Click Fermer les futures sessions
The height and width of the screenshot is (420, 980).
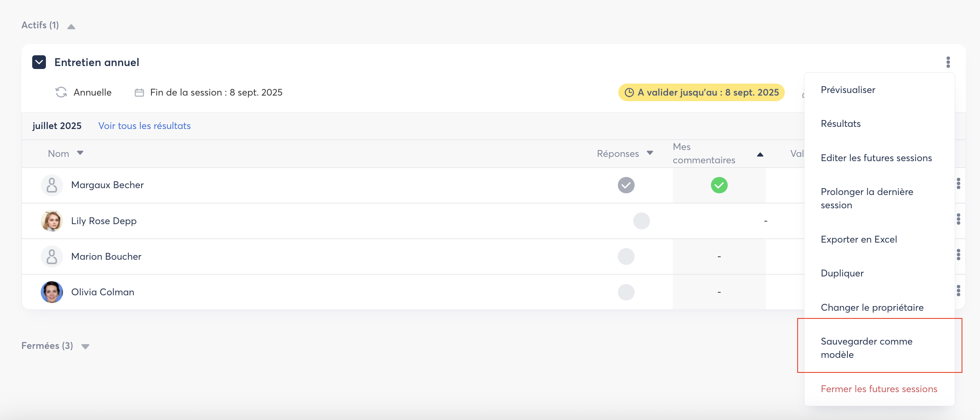[x=879, y=389]
